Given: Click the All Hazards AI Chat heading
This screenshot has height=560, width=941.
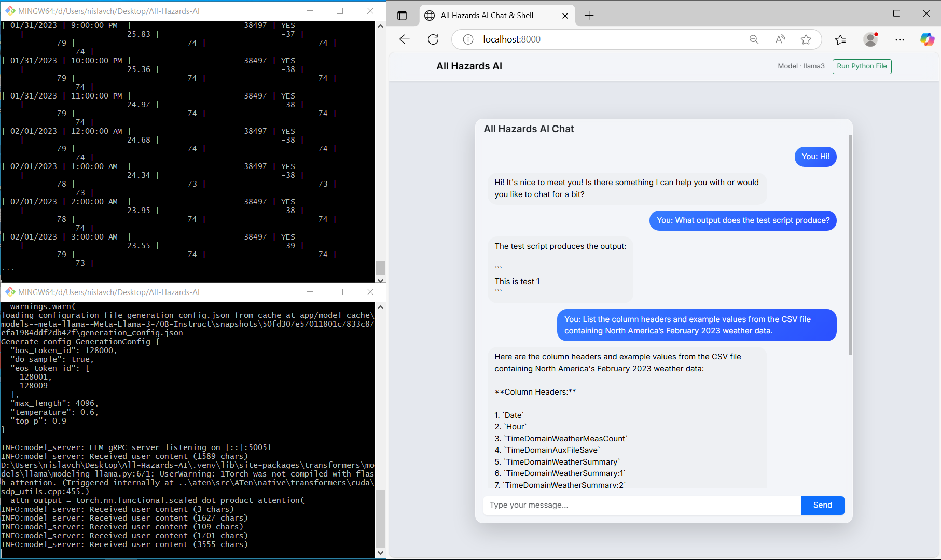Looking at the screenshot, I should [x=529, y=129].
